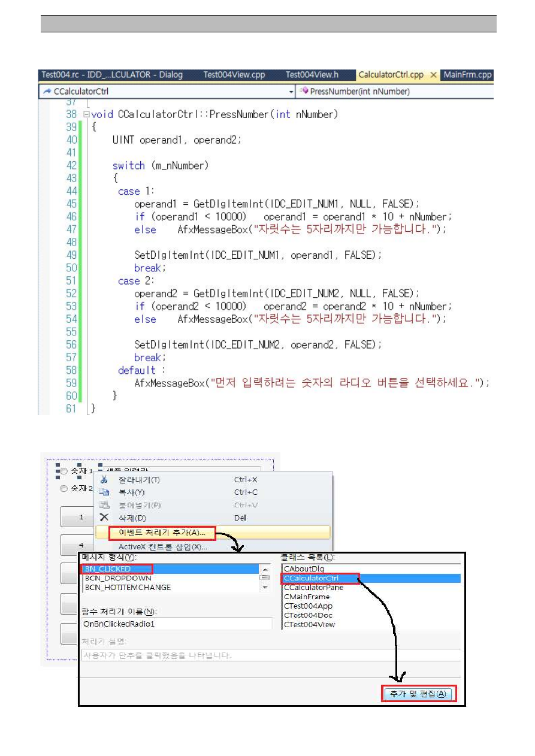
Task: Close the CalculatorCtrl.cpp tab with X
Action: (433, 75)
